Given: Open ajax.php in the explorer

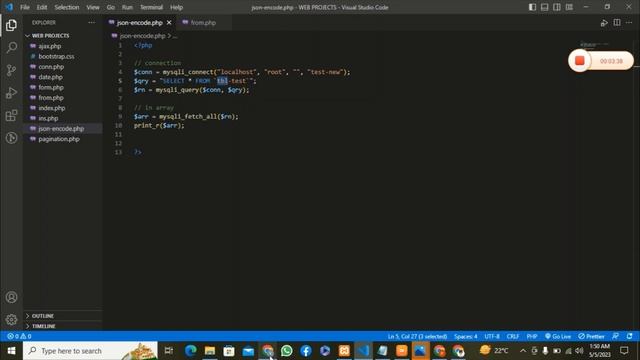Looking at the screenshot, I should 62,46.
